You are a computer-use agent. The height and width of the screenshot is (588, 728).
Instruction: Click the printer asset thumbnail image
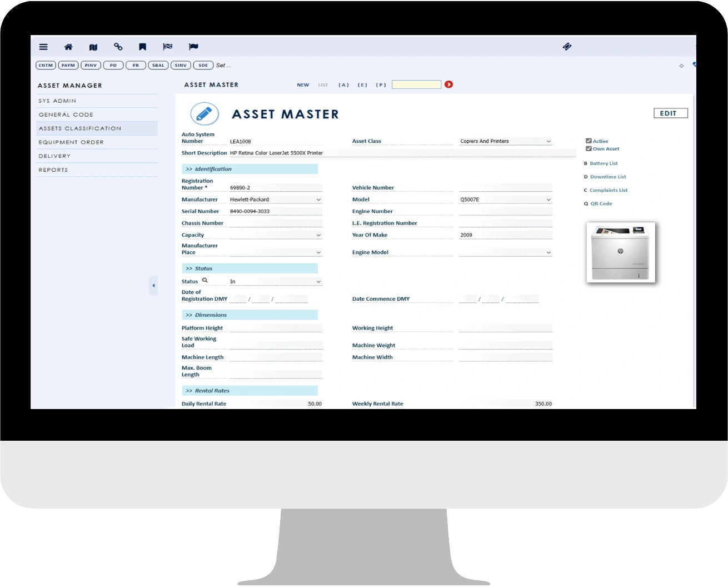coord(621,252)
